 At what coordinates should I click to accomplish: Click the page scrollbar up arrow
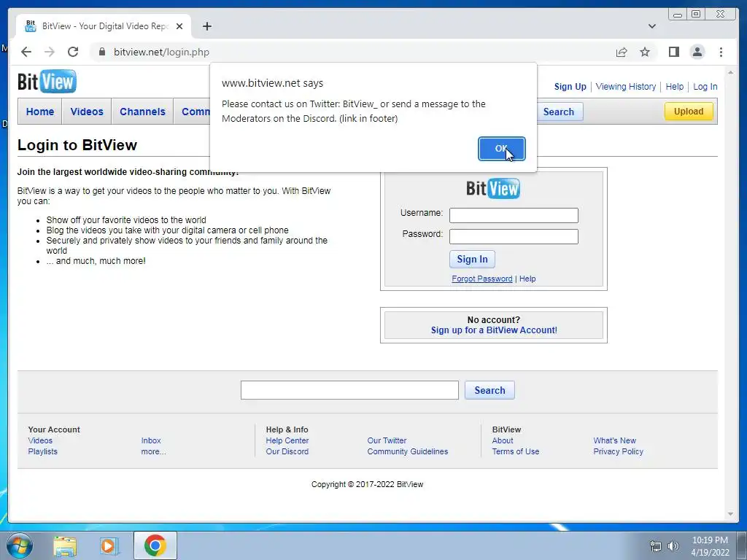click(731, 72)
